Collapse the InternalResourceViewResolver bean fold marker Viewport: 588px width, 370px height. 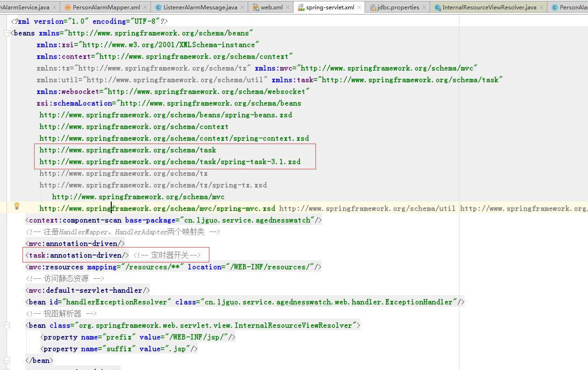click(7, 326)
